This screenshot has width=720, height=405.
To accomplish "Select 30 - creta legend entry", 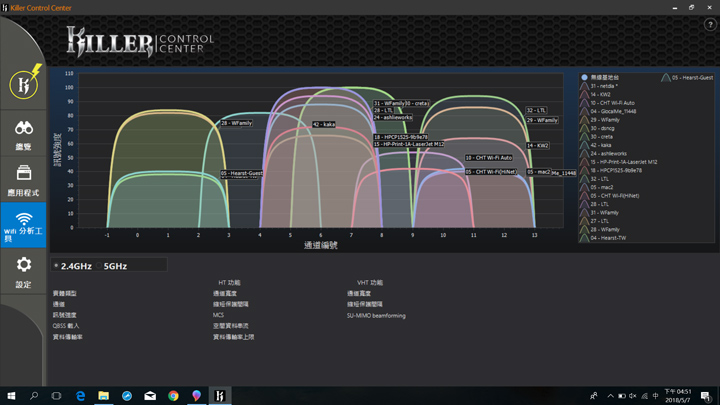I will click(x=596, y=137).
